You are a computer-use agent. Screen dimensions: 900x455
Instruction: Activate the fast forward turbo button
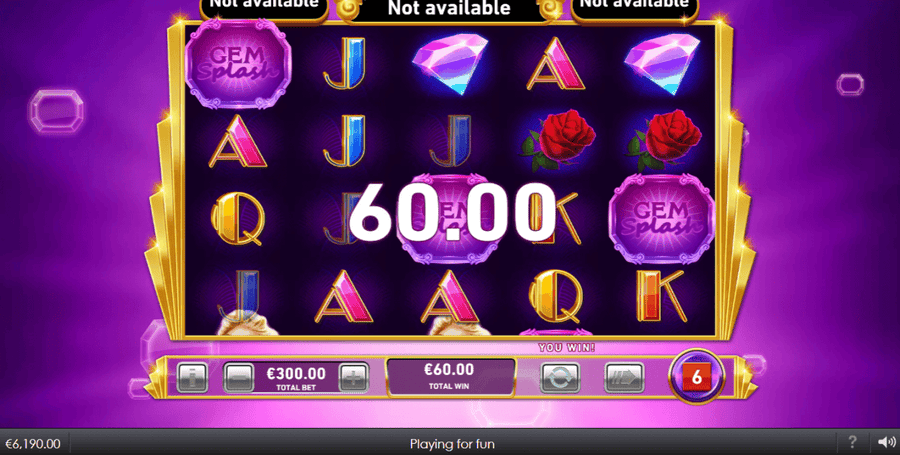(x=624, y=378)
